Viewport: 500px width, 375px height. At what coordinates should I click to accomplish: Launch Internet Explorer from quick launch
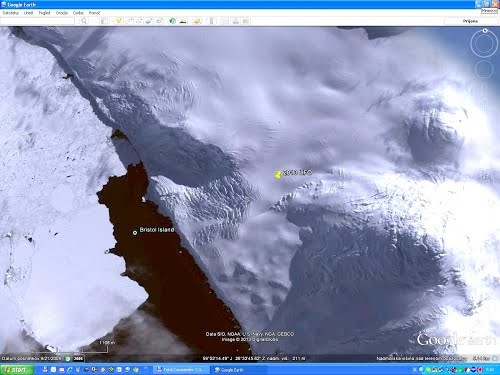pyautogui.click(x=70, y=370)
